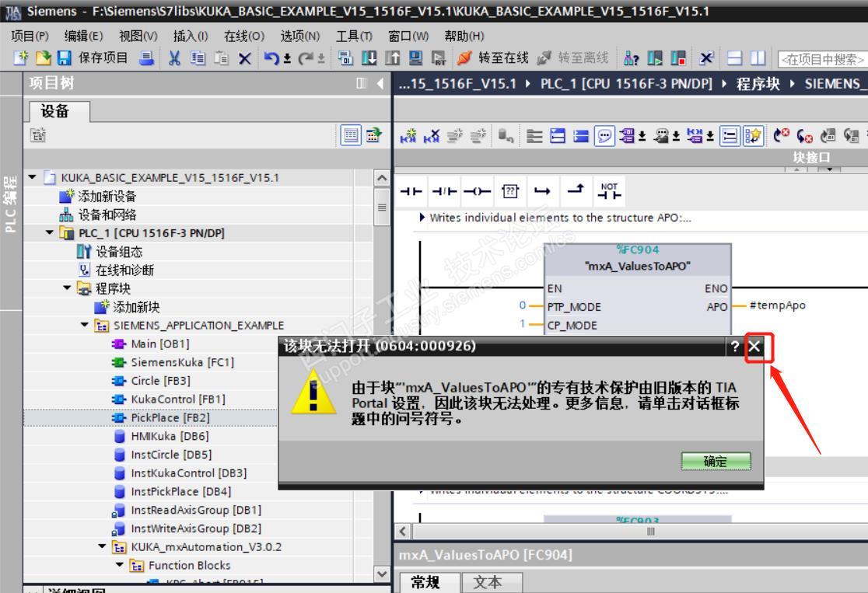This screenshot has height=593, width=868.
Task: Click the Download to device icon
Action: click(x=369, y=58)
